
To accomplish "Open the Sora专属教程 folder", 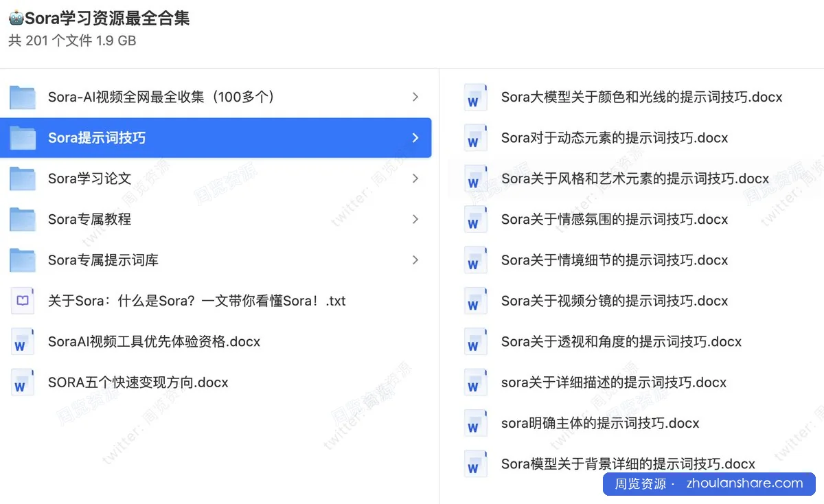I will tap(89, 220).
